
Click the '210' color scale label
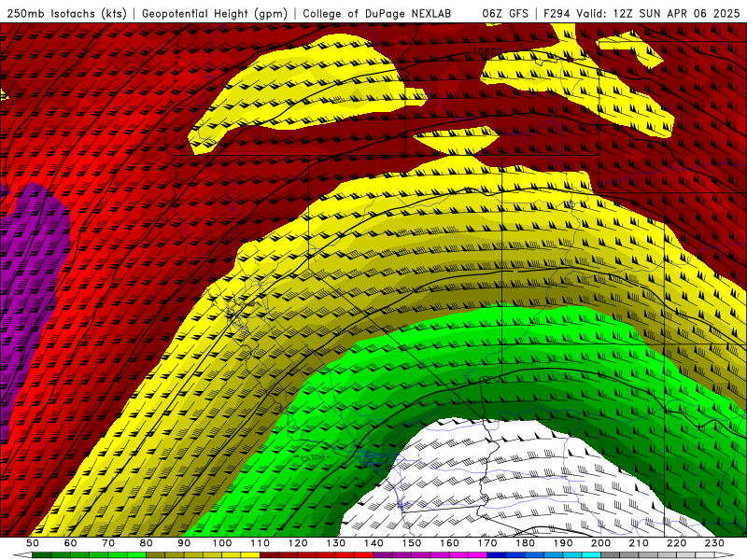point(639,543)
